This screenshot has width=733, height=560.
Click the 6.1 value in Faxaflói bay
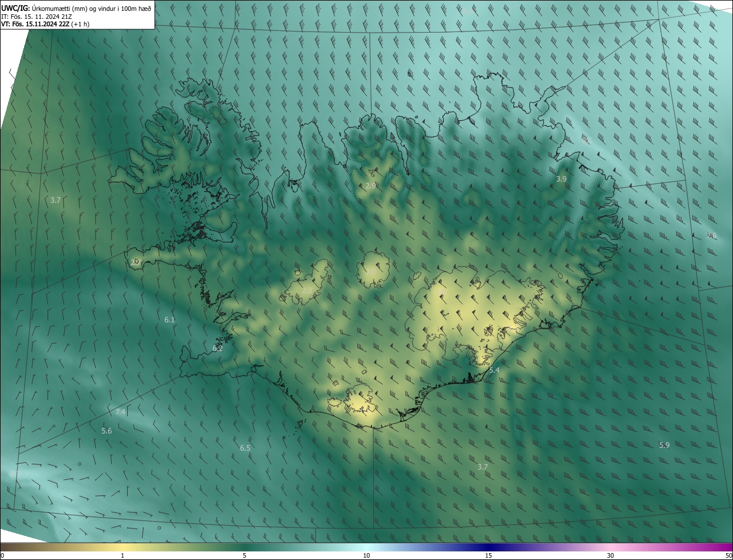click(170, 320)
